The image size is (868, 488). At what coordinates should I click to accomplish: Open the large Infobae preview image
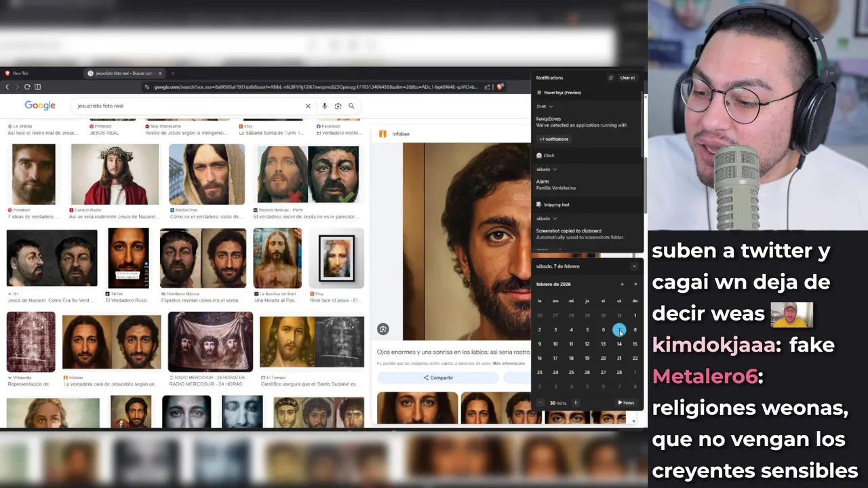pos(467,241)
